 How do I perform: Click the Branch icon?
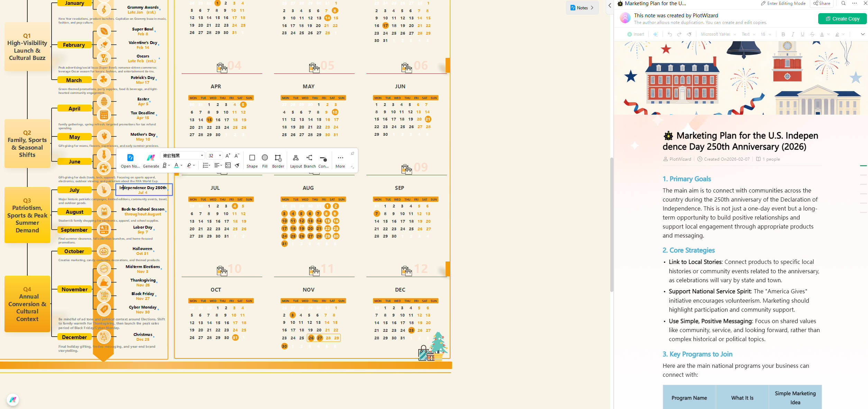310,158
